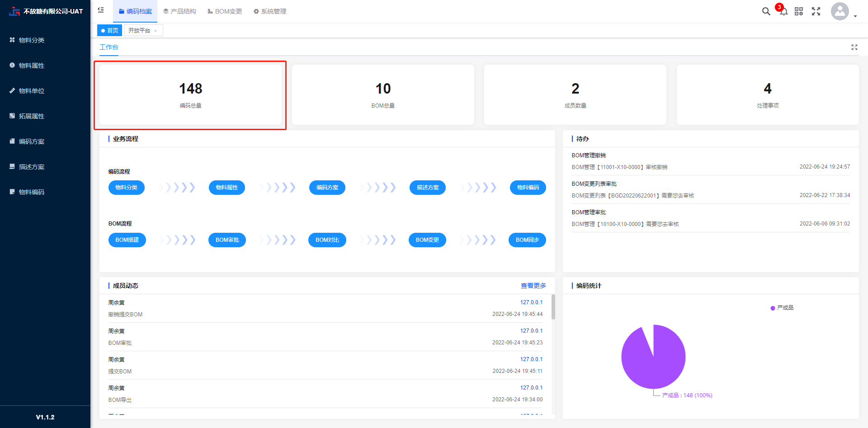Toggle the 产成品 chart legend

[x=782, y=308]
